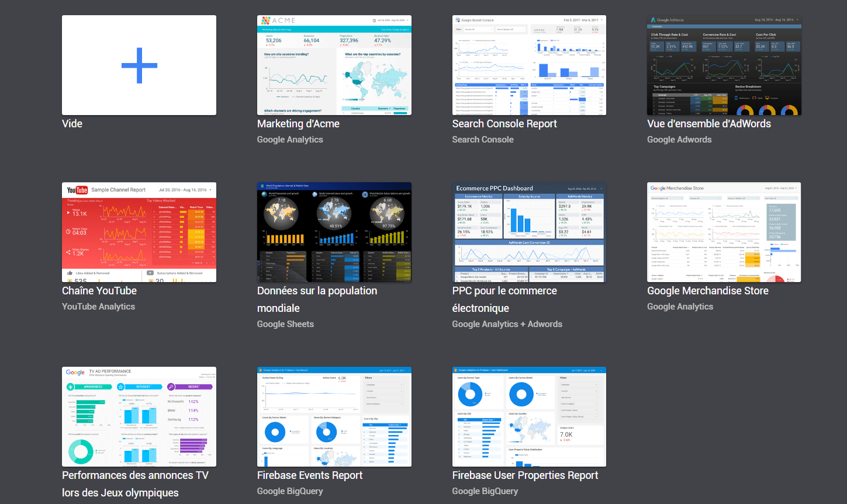Viewport: 847px width, 504px height.
Task: Click the 'Search Console Report' title
Action: click(504, 124)
